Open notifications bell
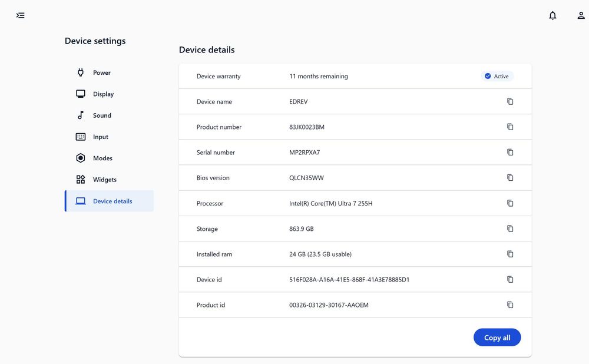Screen dimensions: 589x364 (552, 15)
